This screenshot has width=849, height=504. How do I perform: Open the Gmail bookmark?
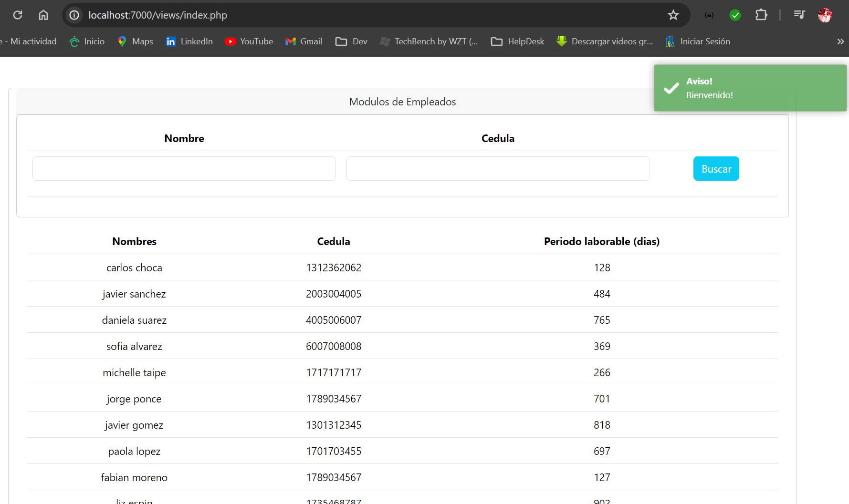click(304, 41)
